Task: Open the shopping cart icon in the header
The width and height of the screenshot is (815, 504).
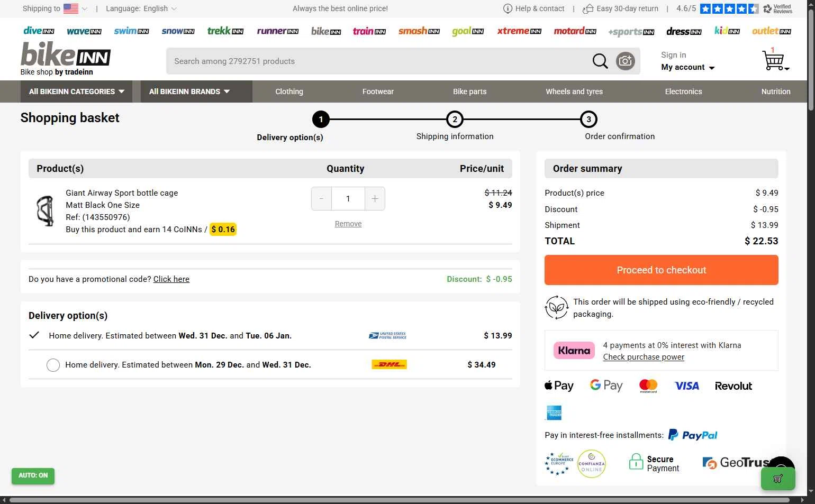Action: tap(775, 60)
